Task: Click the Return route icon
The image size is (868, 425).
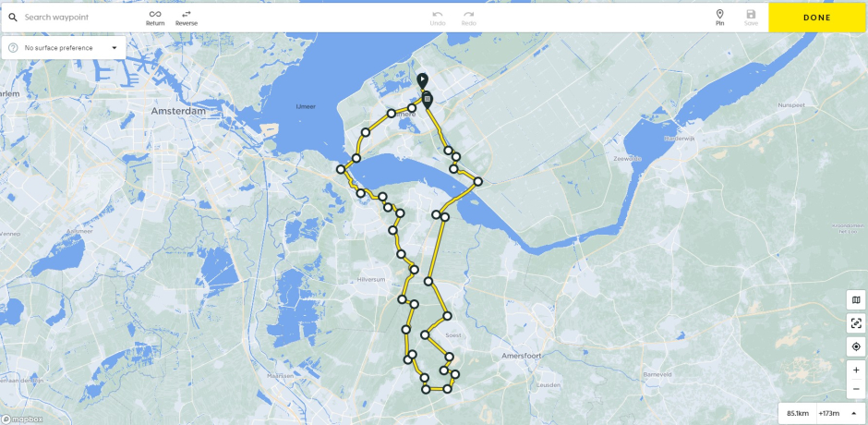Action: click(x=155, y=14)
